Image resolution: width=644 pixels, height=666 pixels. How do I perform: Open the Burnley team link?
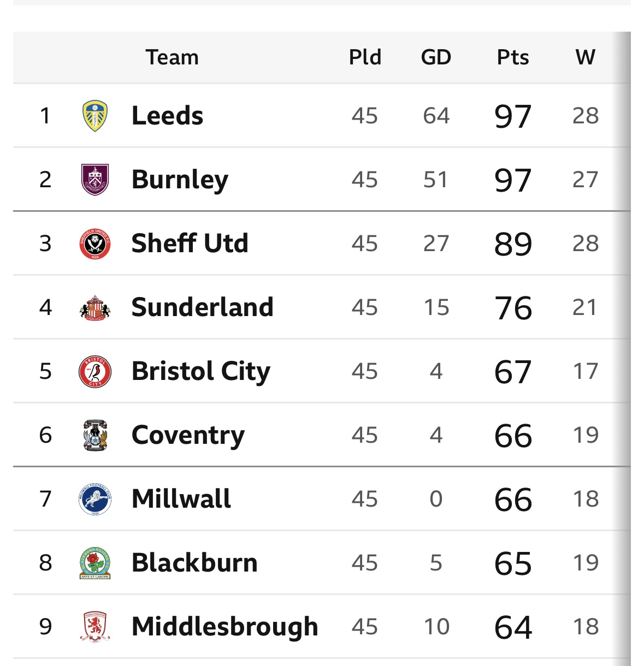pyautogui.click(x=180, y=180)
